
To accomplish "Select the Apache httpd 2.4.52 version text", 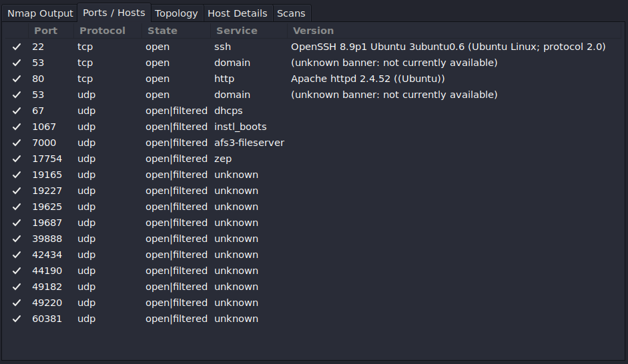I will coord(368,79).
